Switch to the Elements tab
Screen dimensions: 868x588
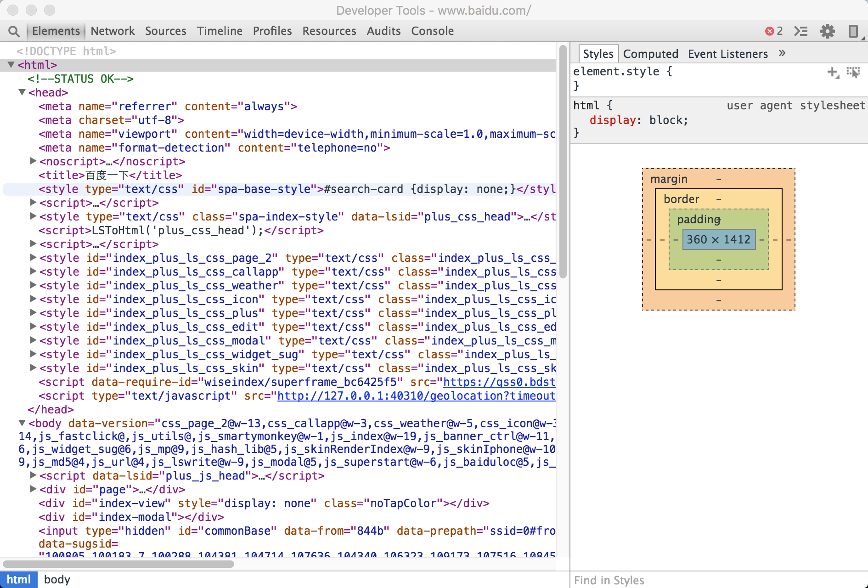coord(56,31)
